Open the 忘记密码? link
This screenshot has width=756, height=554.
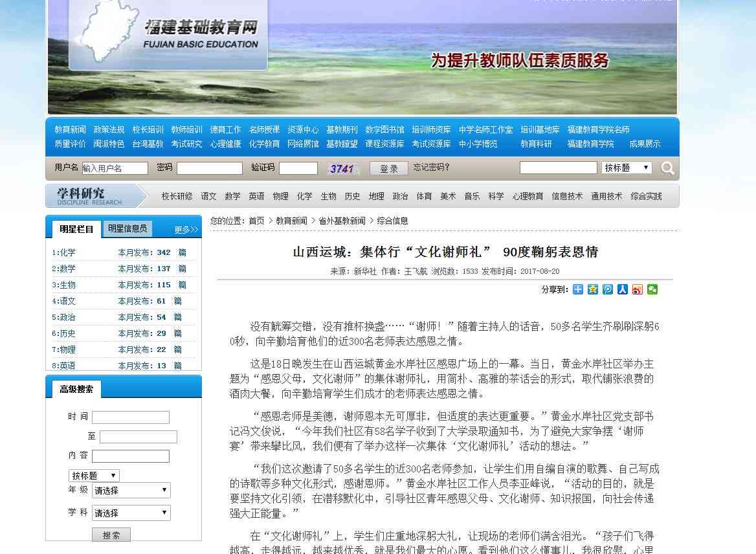coord(432,168)
